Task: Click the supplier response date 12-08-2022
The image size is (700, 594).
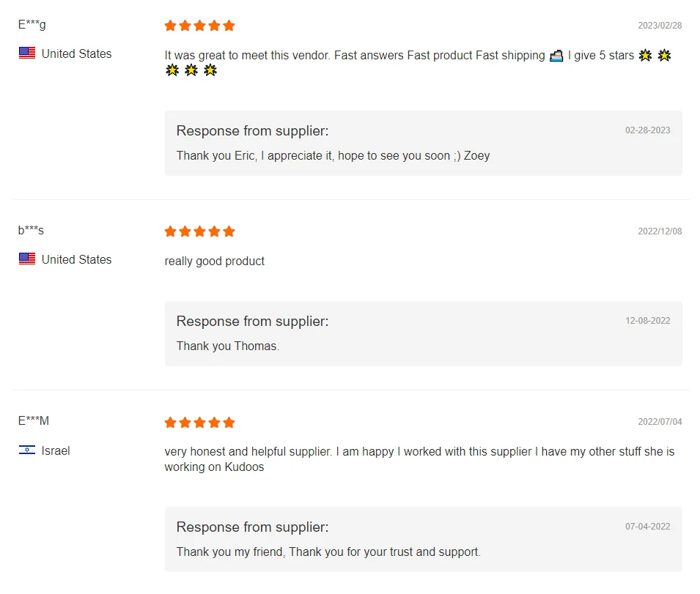Action: click(x=647, y=321)
